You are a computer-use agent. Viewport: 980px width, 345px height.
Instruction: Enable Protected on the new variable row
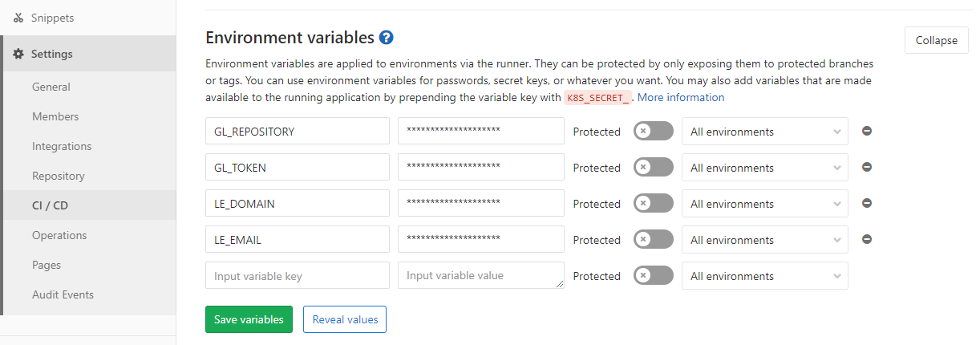click(x=654, y=276)
